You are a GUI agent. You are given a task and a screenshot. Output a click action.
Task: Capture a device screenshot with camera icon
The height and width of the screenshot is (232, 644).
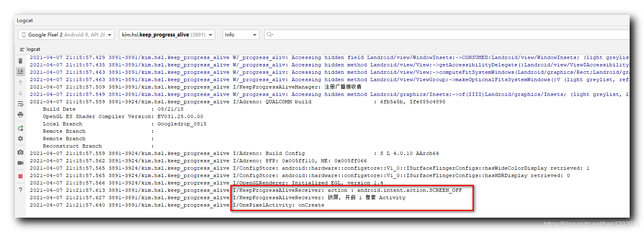pos(20,152)
